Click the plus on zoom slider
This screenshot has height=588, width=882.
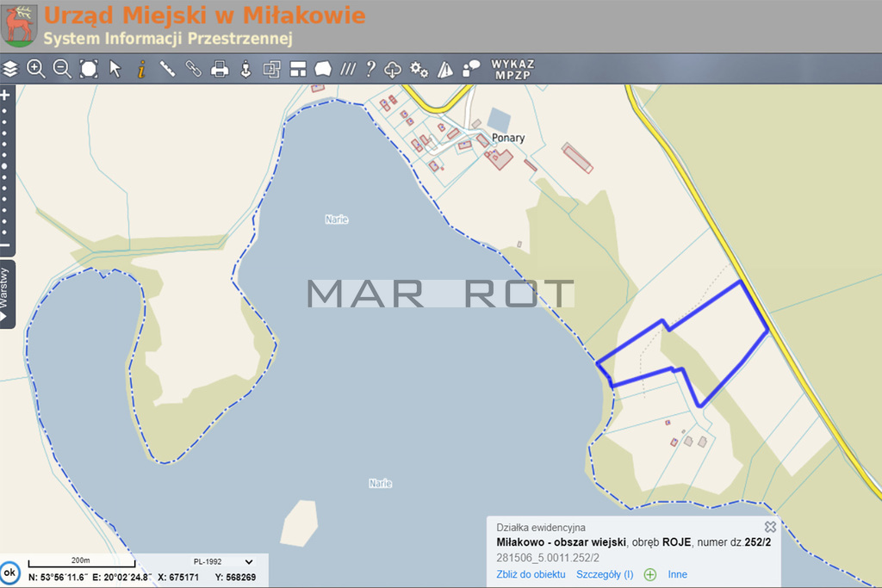5,95
